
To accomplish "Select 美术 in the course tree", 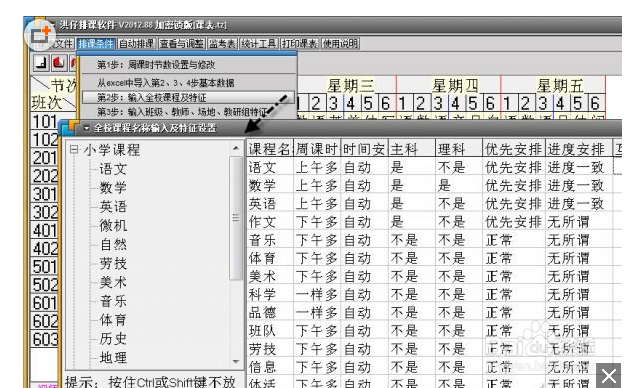I will [x=113, y=282].
